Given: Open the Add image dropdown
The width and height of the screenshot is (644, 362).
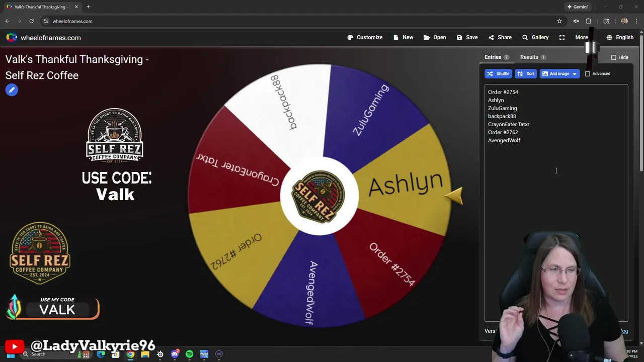Looking at the screenshot, I should pos(559,73).
